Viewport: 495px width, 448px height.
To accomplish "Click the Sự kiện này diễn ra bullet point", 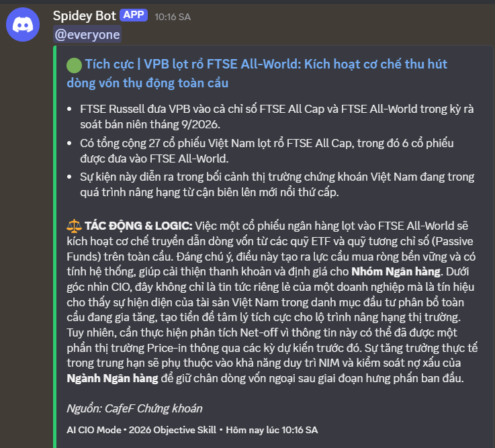I will coord(277,185).
